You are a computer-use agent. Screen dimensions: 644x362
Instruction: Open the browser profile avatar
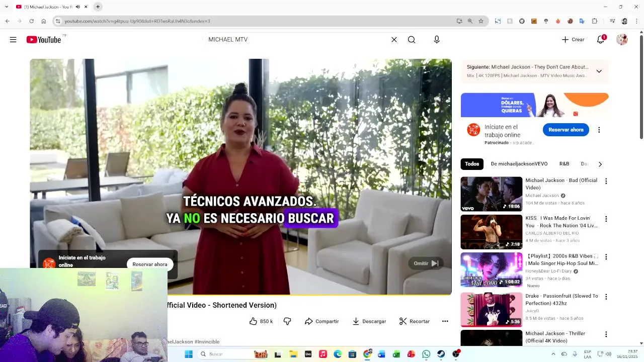(624, 21)
